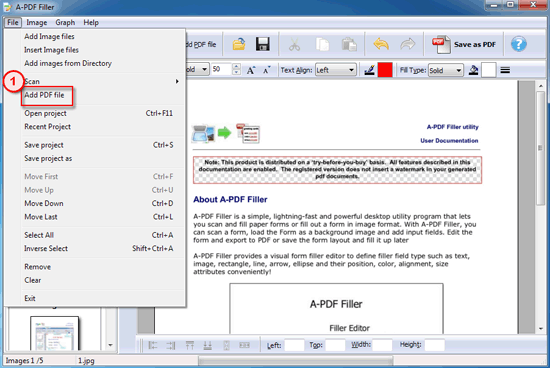This screenshot has height=368, width=550.
Task: Click the Left position input field
Action: 294,345
